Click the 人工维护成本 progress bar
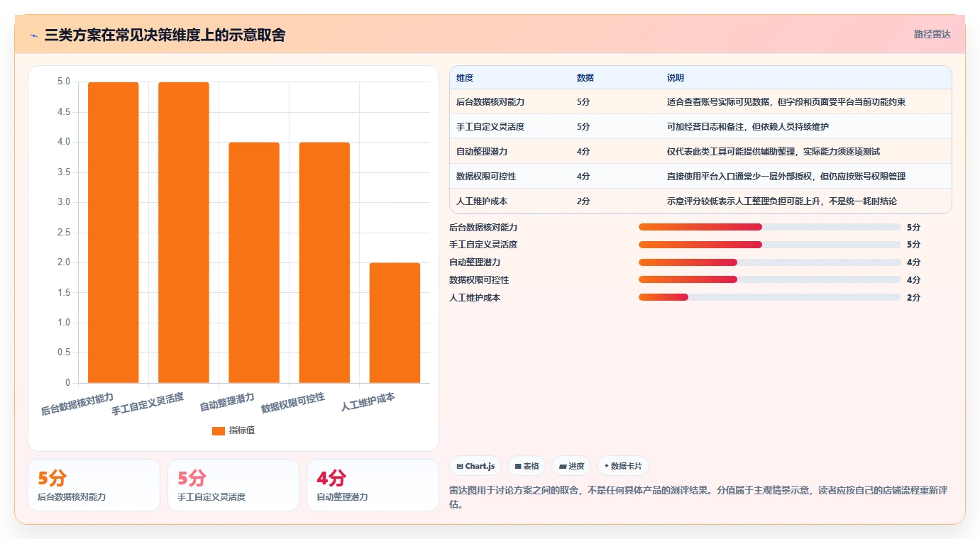 click(x=770, y=298)
